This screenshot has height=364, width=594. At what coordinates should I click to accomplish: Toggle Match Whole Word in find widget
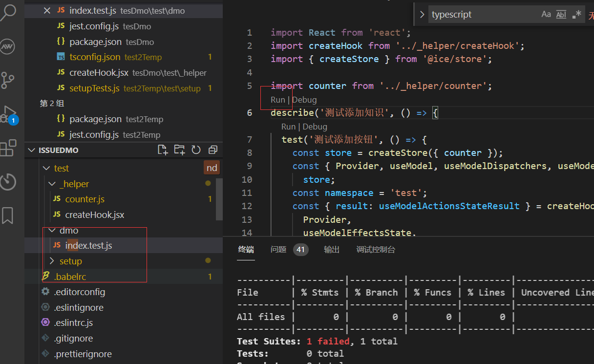pos(561,14)
